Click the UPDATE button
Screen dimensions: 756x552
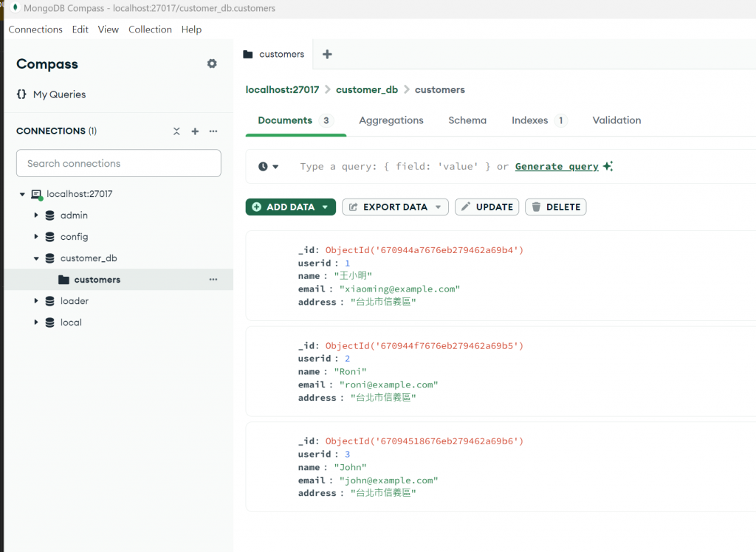(x=487, y=207)
